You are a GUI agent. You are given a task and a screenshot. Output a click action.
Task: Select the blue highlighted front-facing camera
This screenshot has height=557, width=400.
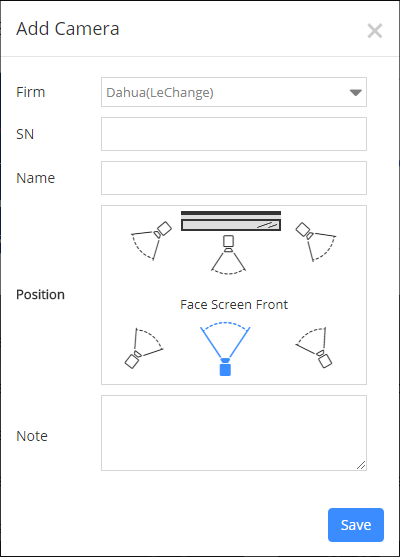pos(225,349)
